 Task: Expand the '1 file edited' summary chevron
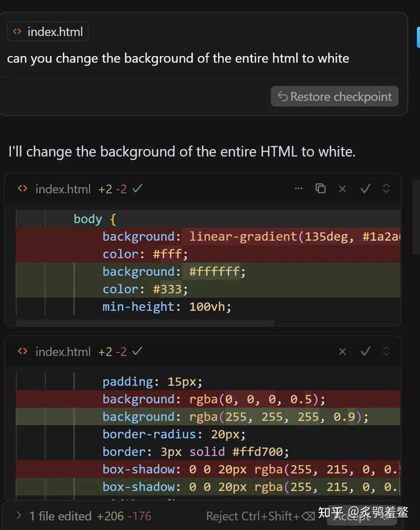(x=18, y=516)
